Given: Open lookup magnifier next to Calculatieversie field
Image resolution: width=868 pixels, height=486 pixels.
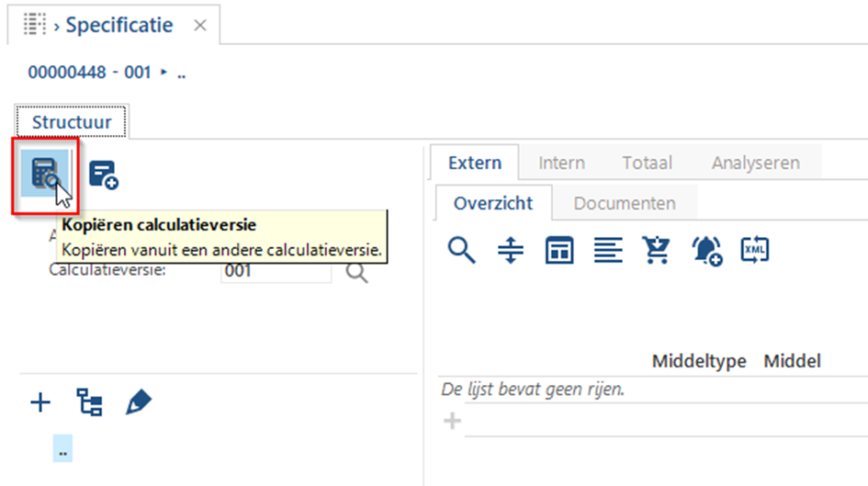Looking at the screenshot, I should 357,273.
